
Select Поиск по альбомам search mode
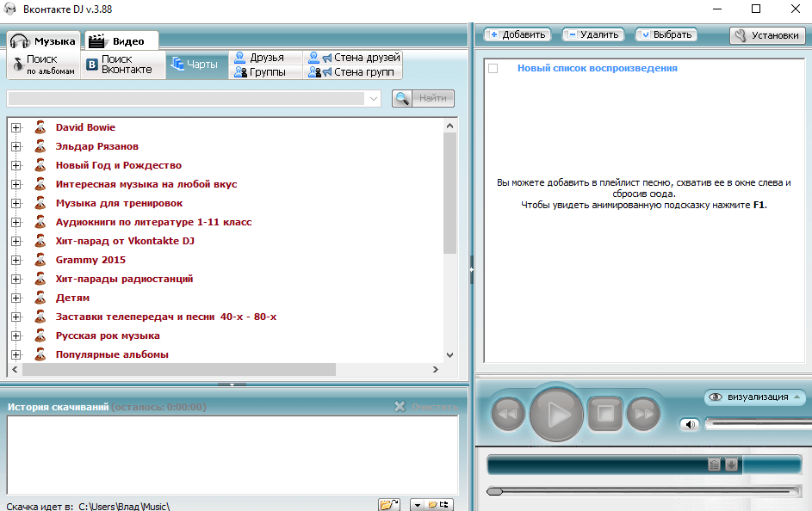click(44, 65)
